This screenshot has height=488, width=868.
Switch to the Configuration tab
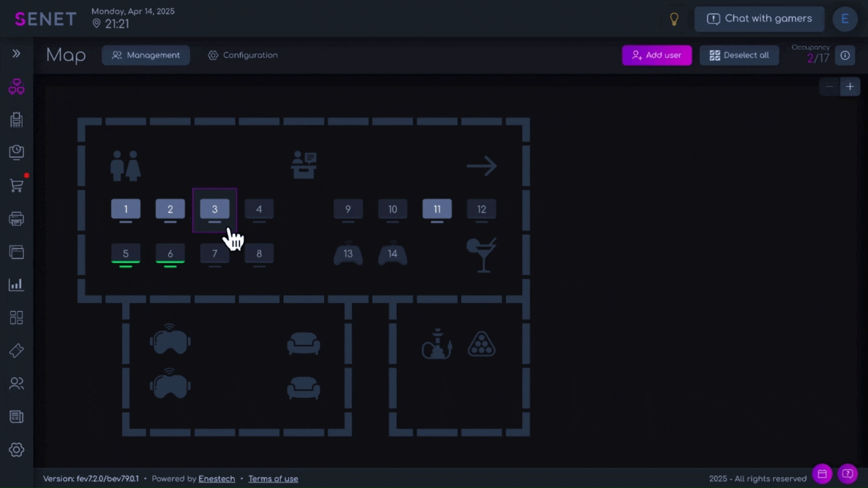coord(243,56)
